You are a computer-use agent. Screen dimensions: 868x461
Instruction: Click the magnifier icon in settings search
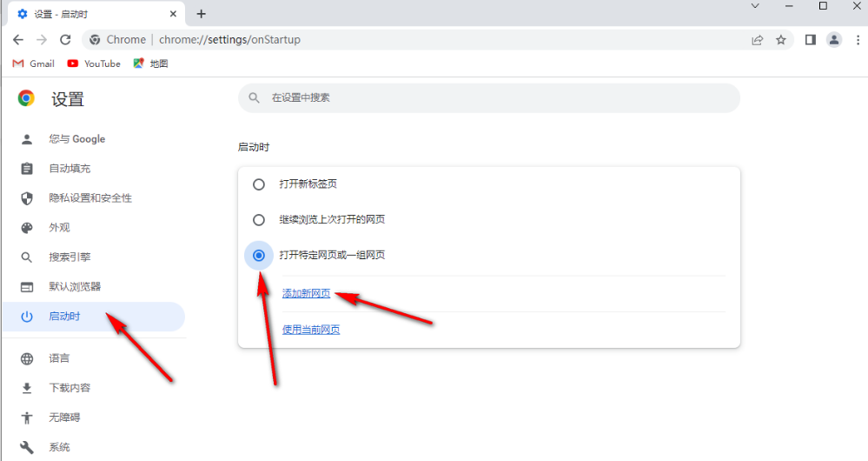[x=254, y=98]
